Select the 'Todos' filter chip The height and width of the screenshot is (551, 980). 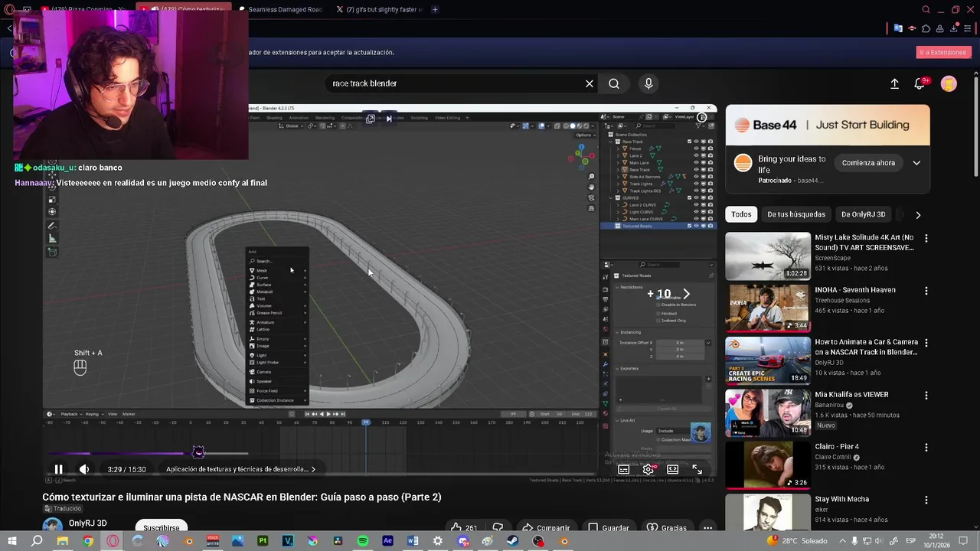pyautogui.click(x=741, y=214)
